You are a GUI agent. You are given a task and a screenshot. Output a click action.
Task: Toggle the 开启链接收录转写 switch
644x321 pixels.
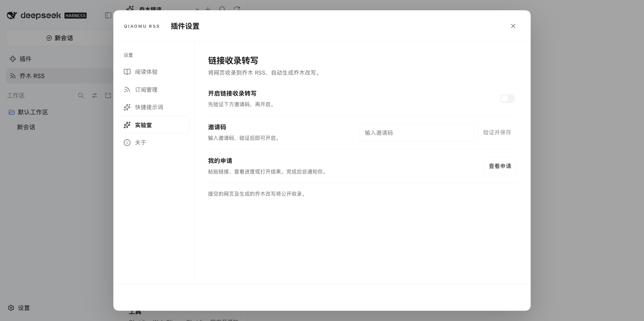click(507, 99)
